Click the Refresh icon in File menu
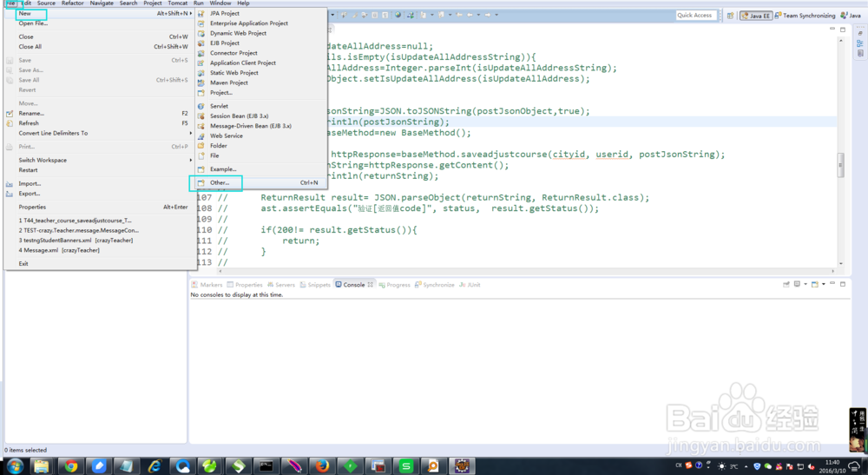Viewport: 868px width, 475px height. click(x=10, y=123)
